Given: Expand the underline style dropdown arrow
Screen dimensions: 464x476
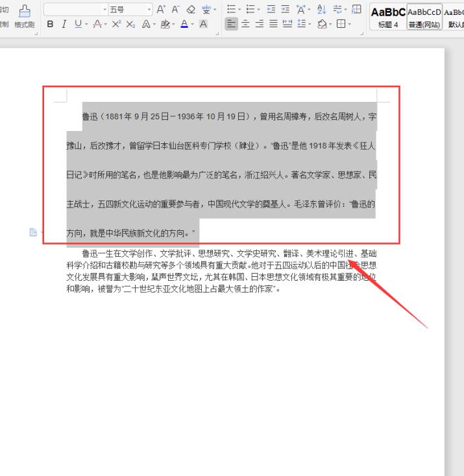Looking at the screenshot, I should coord(86,24).
